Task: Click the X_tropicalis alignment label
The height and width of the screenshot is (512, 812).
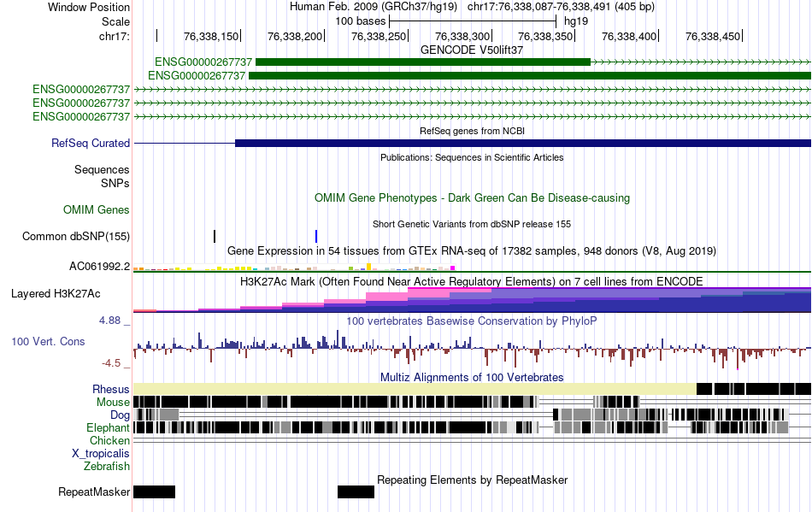Action: click(x=101, y=454)
